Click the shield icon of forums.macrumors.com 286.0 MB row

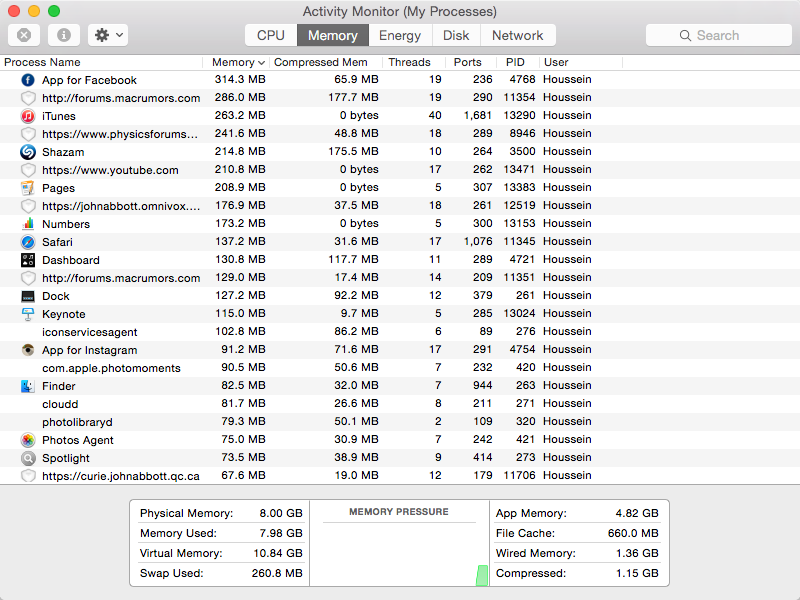pyautogui.click(x=28, y=98)
